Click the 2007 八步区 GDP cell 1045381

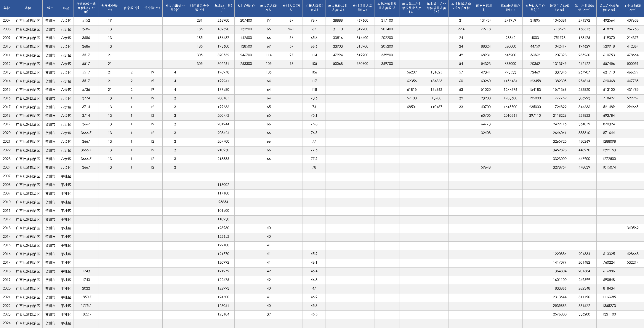pos(559,21)
